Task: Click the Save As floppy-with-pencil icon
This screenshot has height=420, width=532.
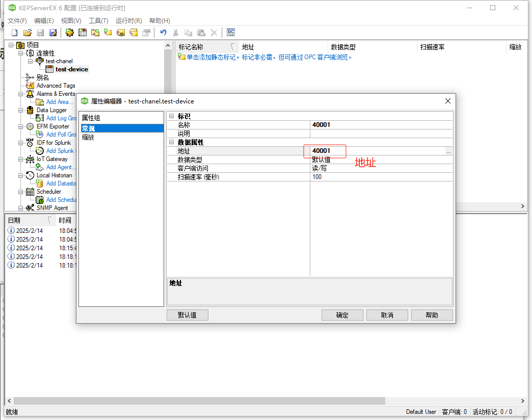Action: [54, 33]
